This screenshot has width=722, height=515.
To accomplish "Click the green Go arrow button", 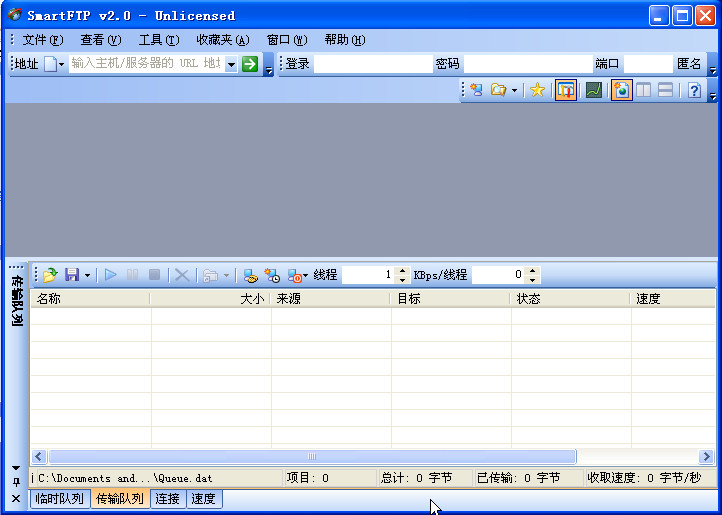I will click(x=250, y=64).
